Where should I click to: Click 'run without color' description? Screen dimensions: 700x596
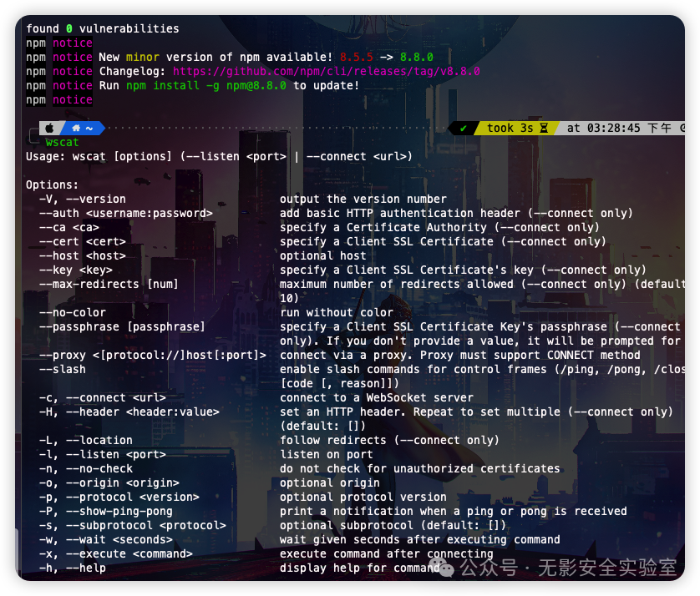point(337,313)
